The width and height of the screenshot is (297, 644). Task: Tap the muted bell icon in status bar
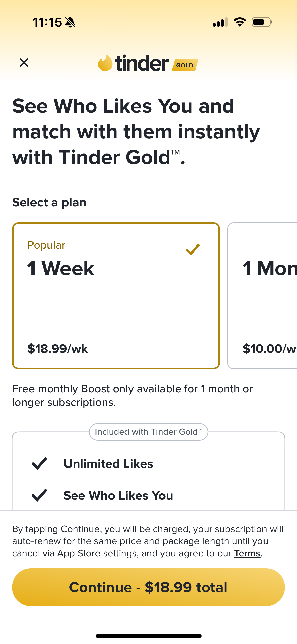pos(70,22)
